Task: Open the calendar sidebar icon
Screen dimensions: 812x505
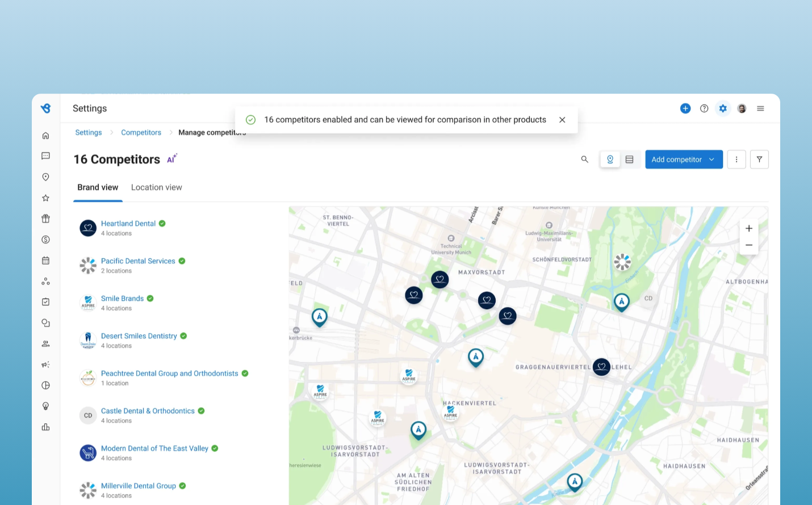Action: pyautogui.click(x=45, y=260)
